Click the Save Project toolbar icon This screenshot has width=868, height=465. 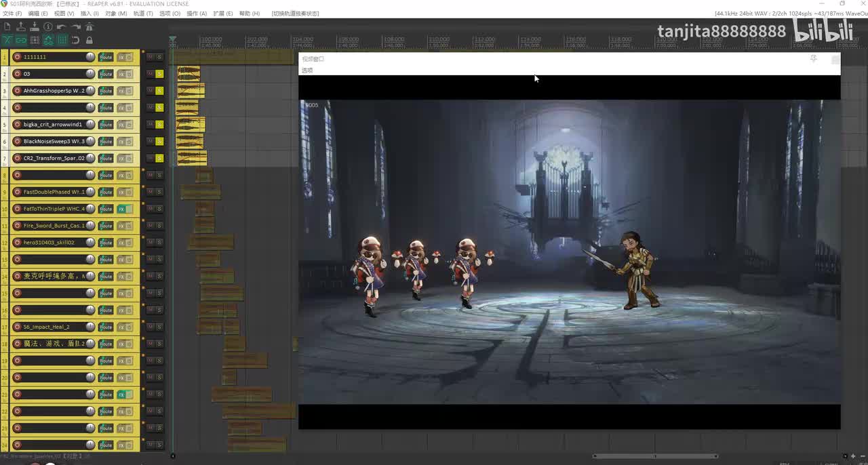(35, 26)
